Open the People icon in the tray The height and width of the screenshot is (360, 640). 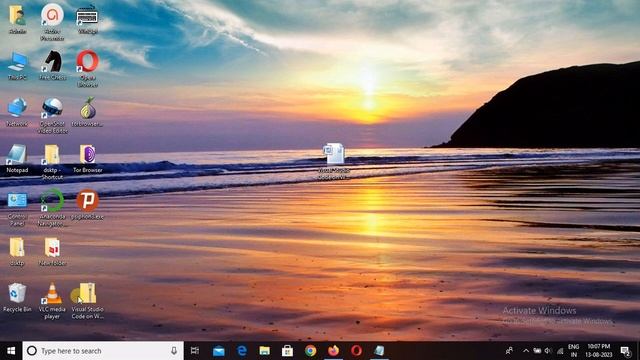[x=509, y=351]
